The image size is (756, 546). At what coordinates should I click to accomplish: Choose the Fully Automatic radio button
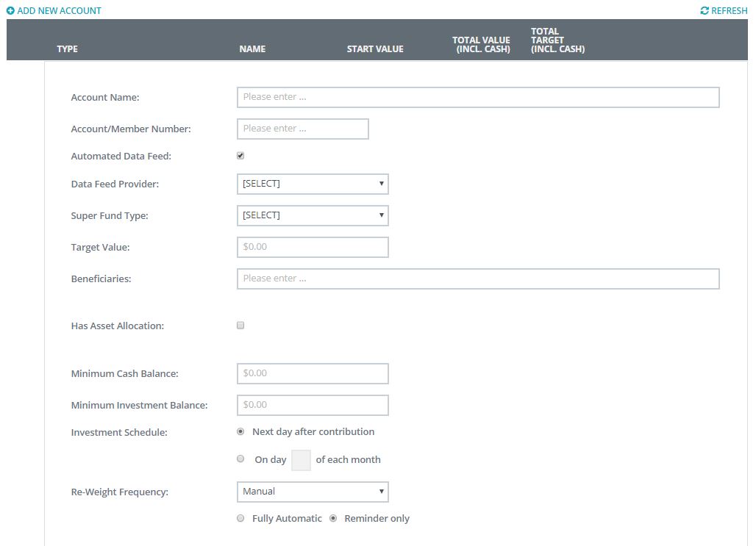point(240,518)
